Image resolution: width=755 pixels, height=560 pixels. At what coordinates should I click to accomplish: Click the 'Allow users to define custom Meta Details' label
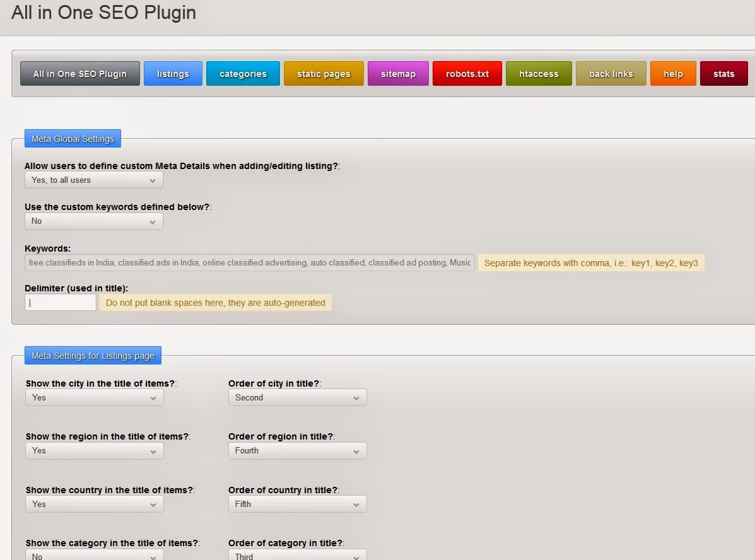click(182, 166)
